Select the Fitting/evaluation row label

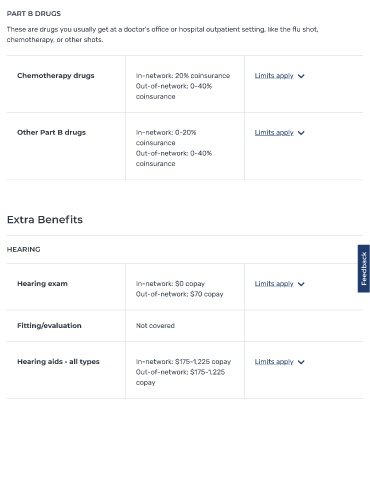pos(49,326)
